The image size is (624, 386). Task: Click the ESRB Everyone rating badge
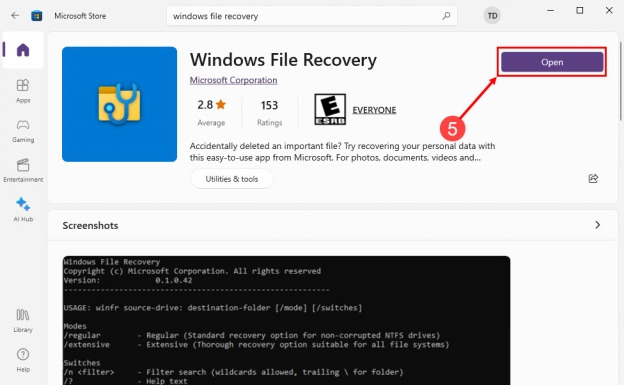(330, 109)
